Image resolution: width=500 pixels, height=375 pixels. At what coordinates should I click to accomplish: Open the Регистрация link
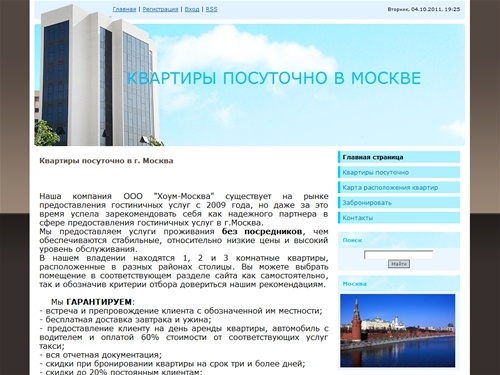pyautogui.click(x=160, y=9)
